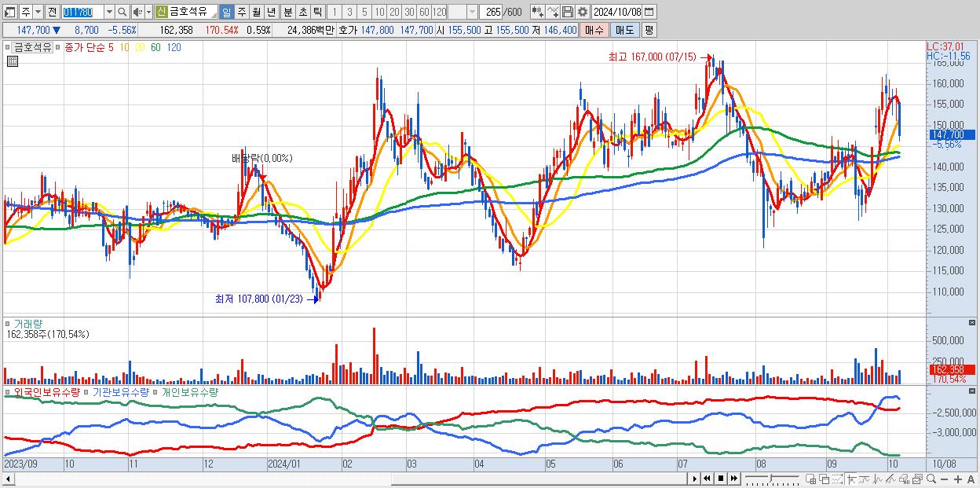Click the moving average 60 legend
The width and height of the screenshot is (980, 488).
tap(155, 47)
